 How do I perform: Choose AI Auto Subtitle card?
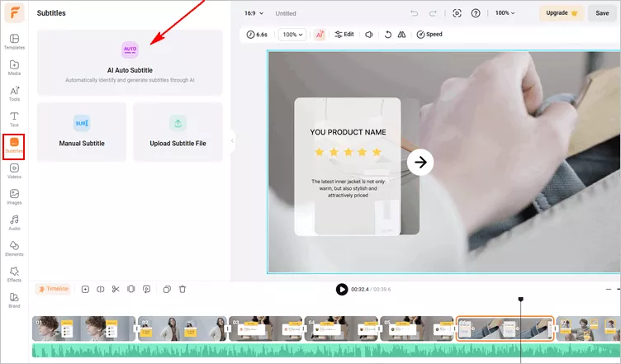click(130, 63)
